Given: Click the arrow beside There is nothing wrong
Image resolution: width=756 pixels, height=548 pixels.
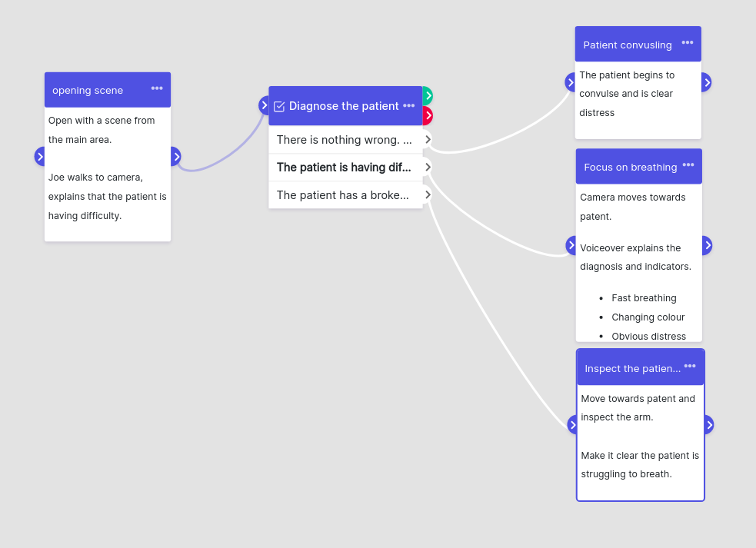Looking at the screenshot, I should (x=428, y=139).
